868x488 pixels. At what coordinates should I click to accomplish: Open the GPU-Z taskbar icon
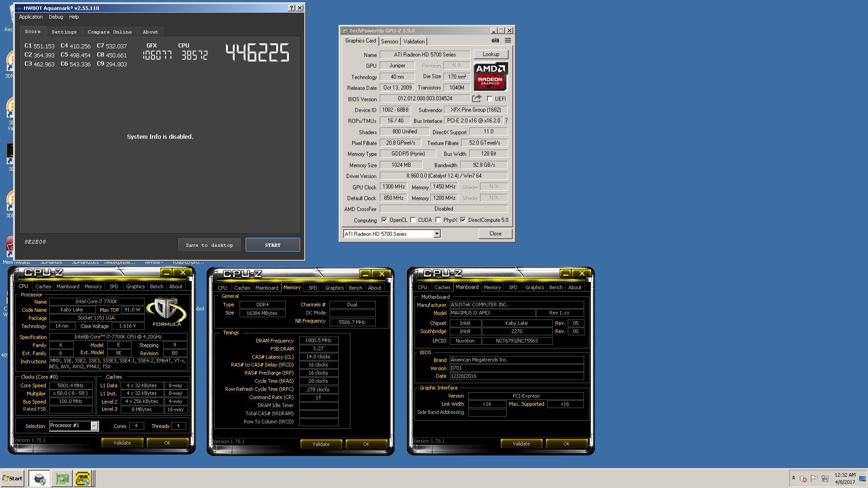(x=62, y=479)
